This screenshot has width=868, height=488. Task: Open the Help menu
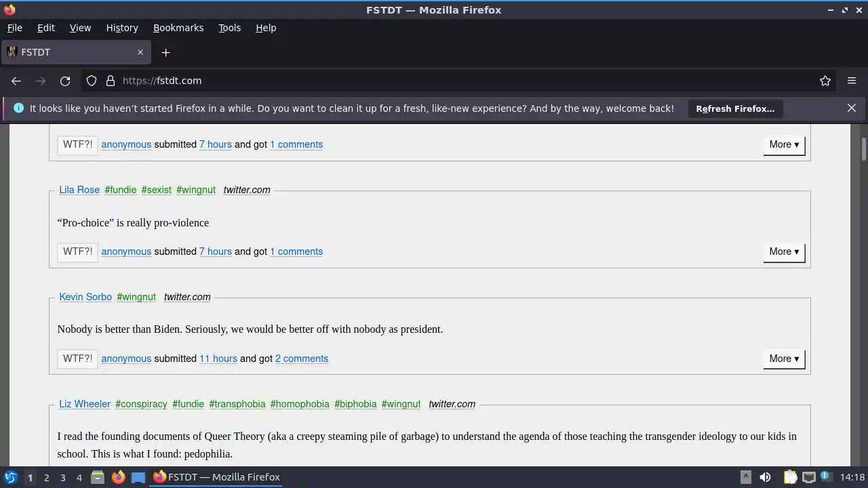tap(266, 28)
